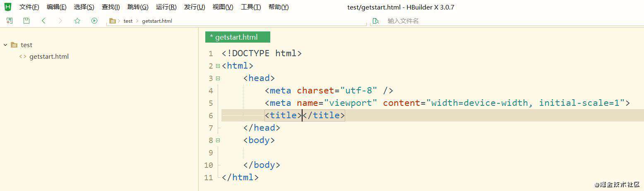Go forward with the right arrow icon
644x191 pixels.
pyautogui.click(x=60, y=21)
